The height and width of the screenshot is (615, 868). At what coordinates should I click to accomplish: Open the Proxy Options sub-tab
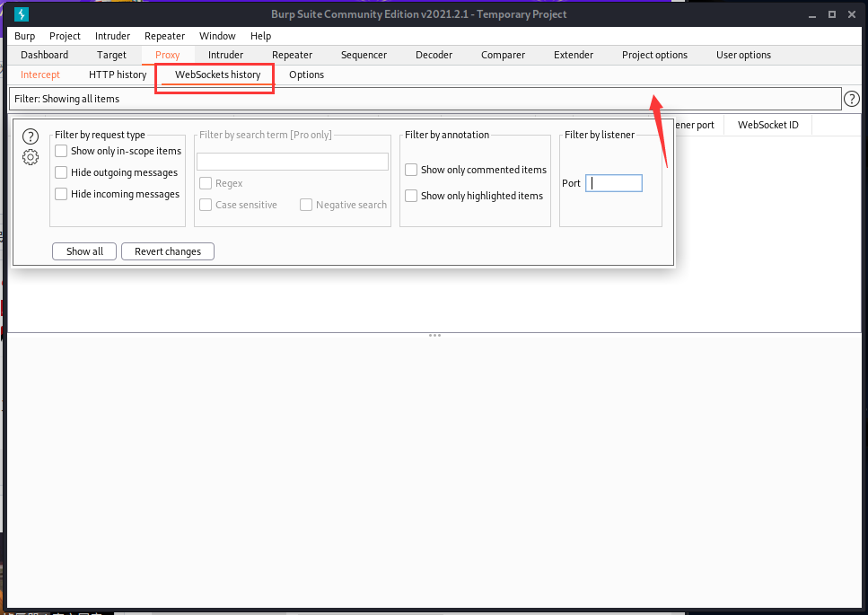(x=306, y=75)
